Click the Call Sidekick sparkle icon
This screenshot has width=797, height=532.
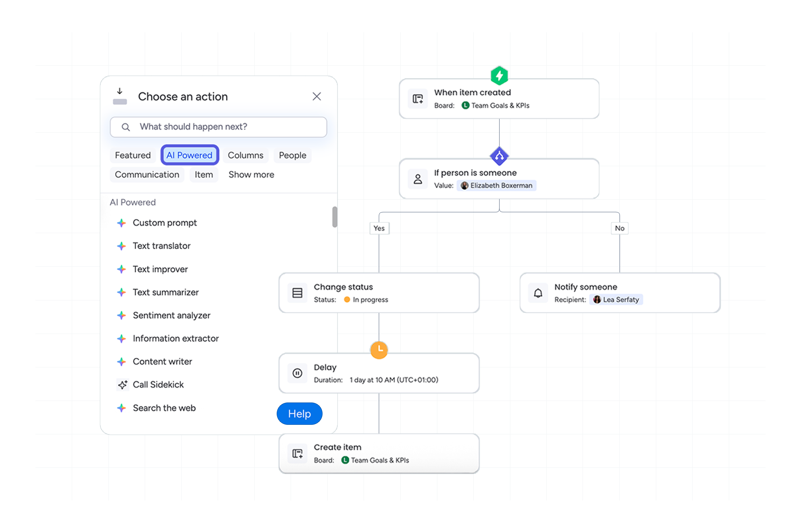point(122,385)
